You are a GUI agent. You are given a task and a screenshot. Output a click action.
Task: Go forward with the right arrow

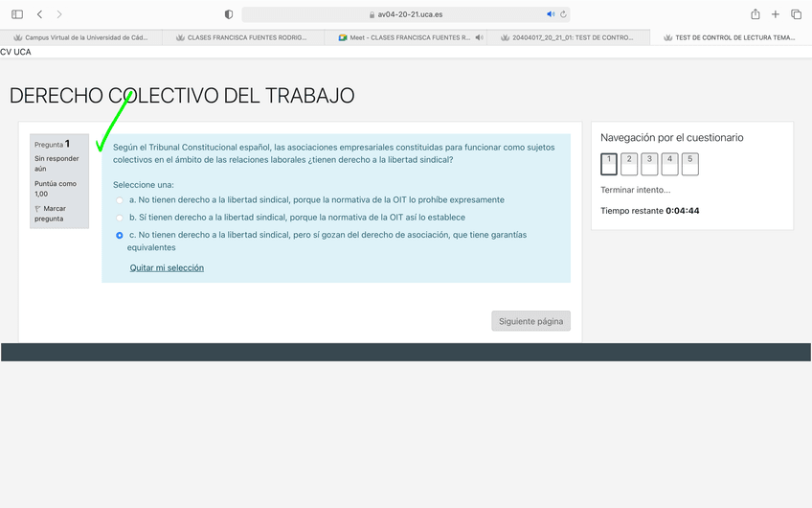click(x=59, y=14)
